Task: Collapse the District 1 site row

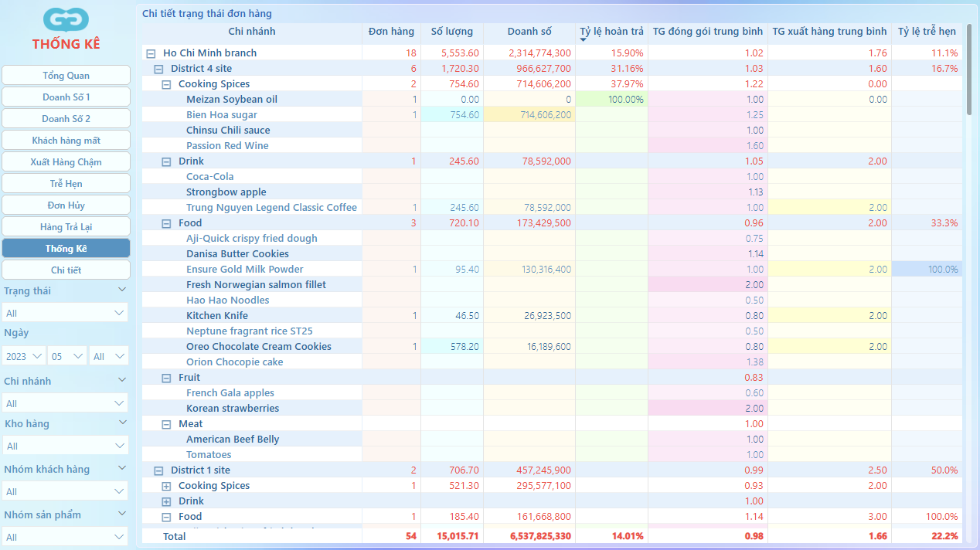Action: [158, 470]
